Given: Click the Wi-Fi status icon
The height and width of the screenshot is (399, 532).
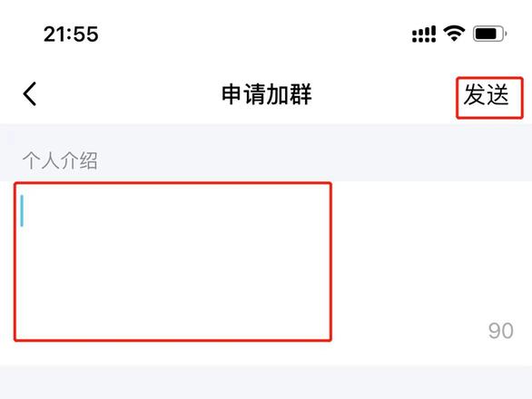Looking at the screenshot, I should click(x=454, y=34).
